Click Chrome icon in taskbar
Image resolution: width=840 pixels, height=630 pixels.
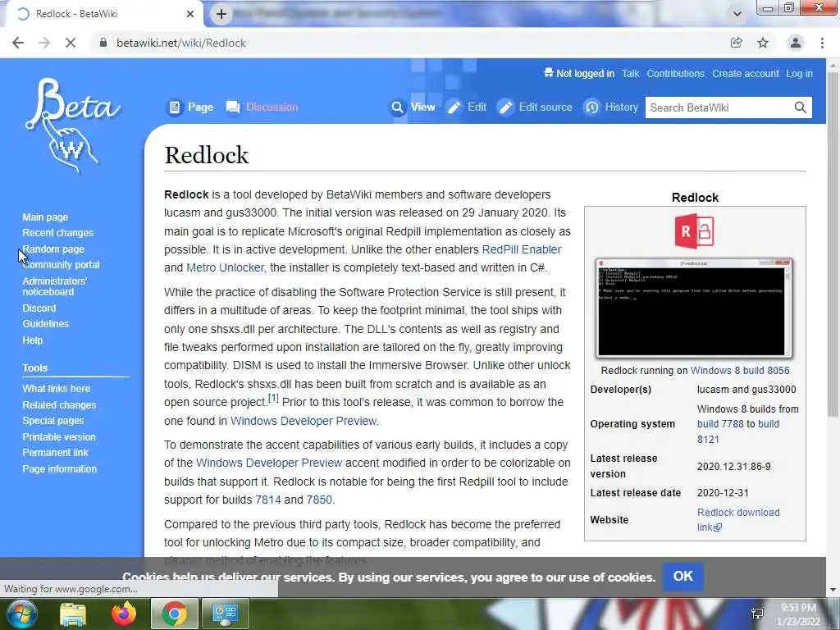point(175,614)
